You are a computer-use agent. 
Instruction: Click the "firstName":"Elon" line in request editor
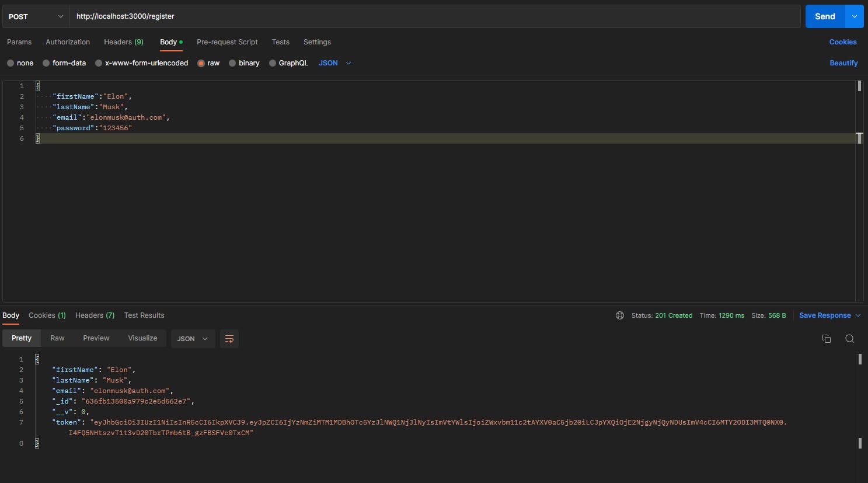pos(92,96)
